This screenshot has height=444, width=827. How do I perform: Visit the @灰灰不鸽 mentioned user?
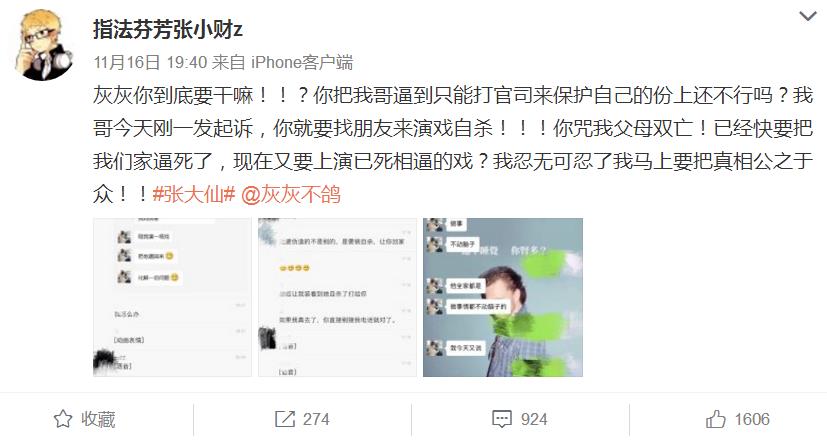click(291, 195)
